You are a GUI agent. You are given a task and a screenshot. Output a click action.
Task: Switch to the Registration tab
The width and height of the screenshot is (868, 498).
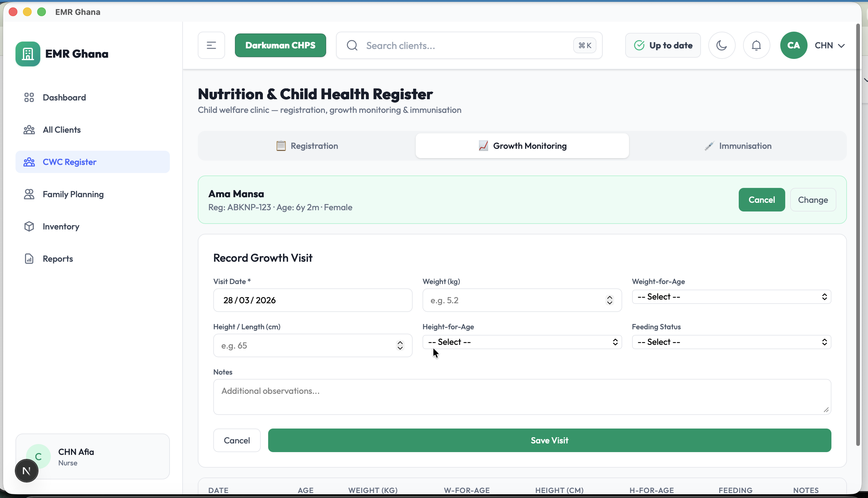click(307, 146)
